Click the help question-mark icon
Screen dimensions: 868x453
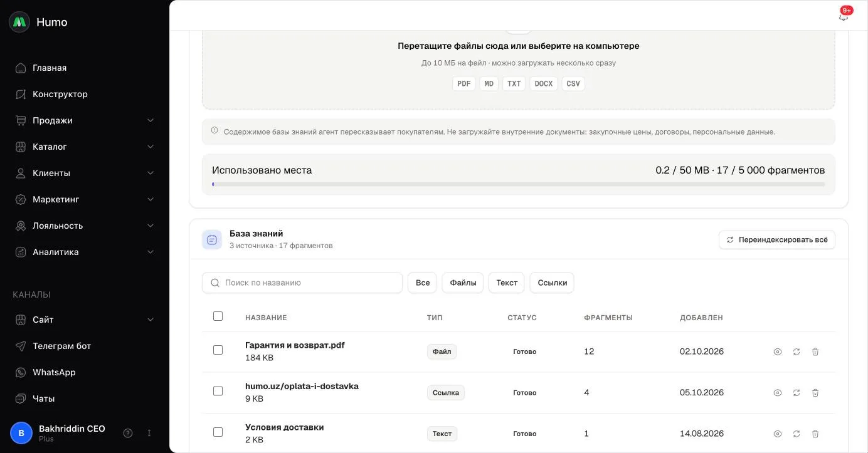[x=128, y=433]
